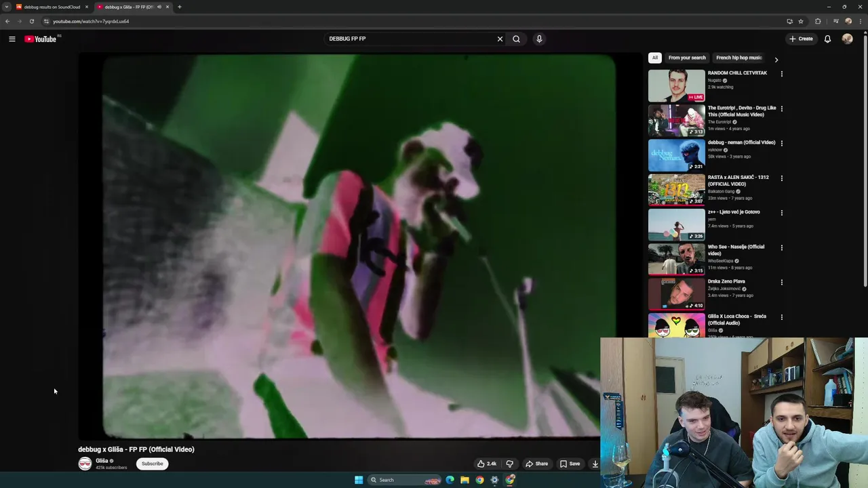Like the video with thumbs-up
The image size is (868, 488).
click(487, 464)
